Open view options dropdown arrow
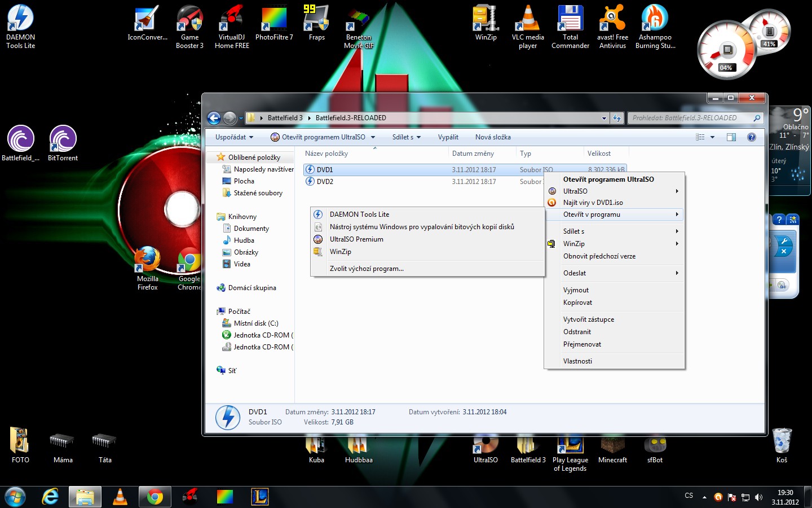Viewport: 812px width, 508px height. 712,137
